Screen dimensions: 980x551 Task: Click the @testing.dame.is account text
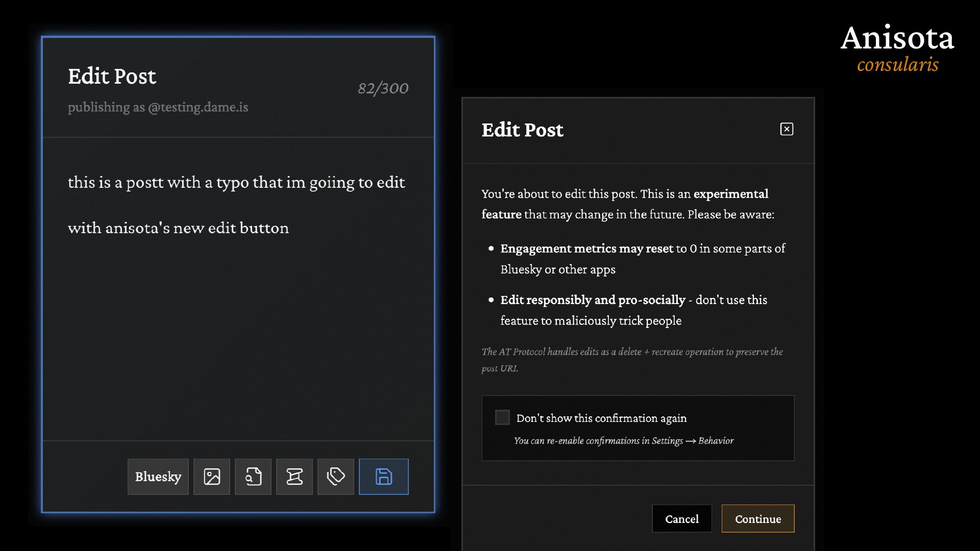(198, 107)
